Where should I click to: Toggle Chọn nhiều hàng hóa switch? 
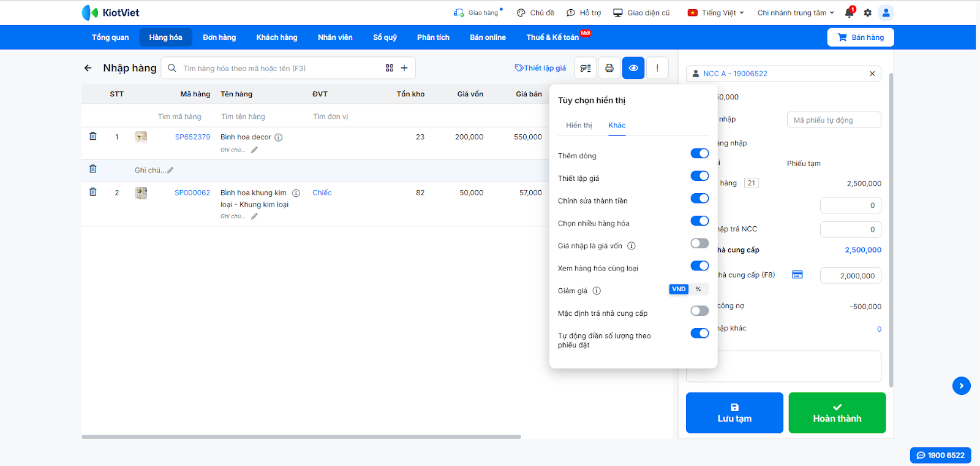point(699,221)
